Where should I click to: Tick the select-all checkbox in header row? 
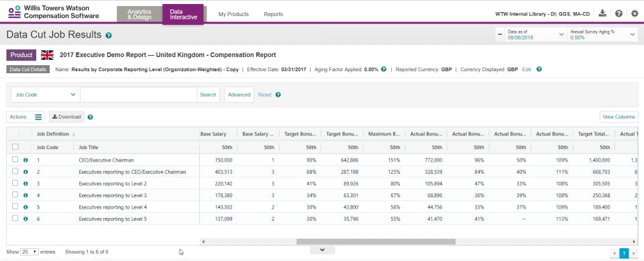point(15,147)
